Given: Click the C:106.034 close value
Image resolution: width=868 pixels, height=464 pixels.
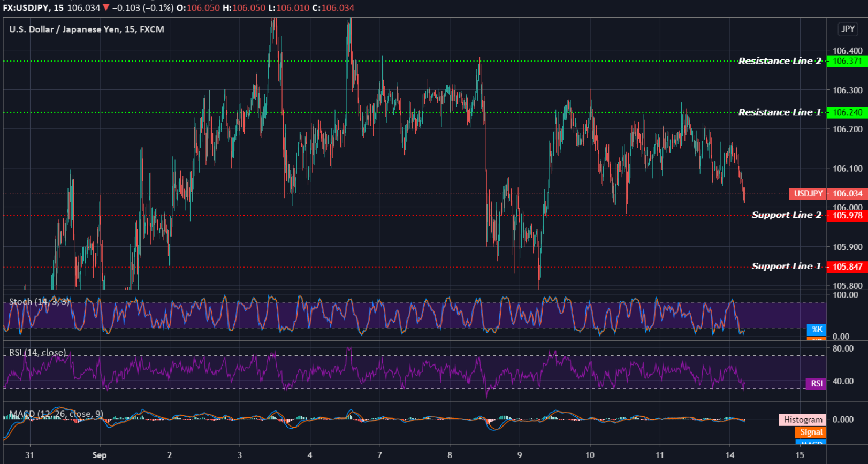Looking at the screenshot, I should (333, 7).
